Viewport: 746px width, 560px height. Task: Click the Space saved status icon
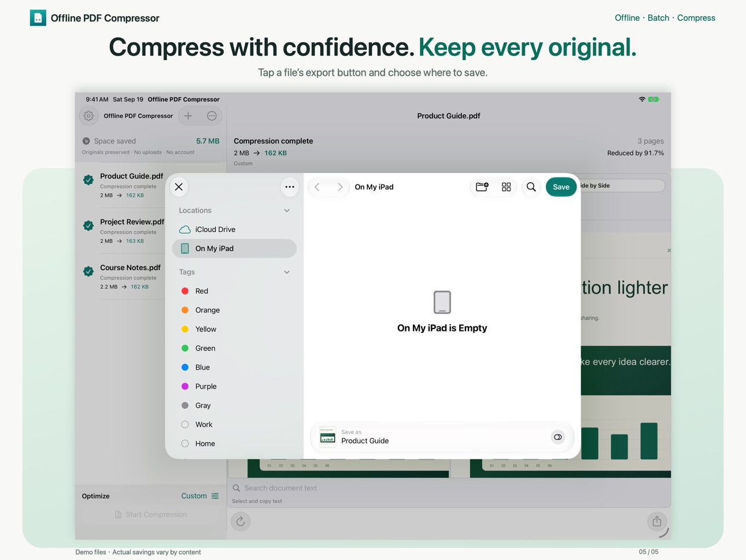[86, 141]
